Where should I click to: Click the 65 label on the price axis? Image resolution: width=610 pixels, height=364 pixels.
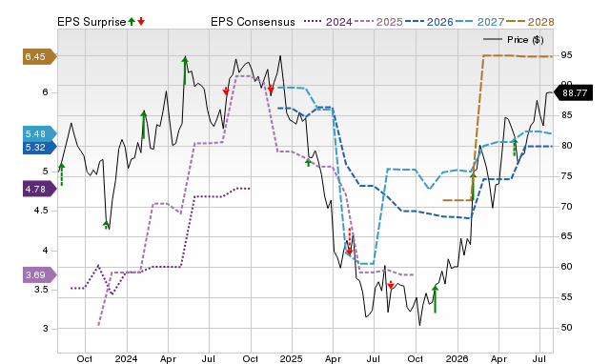click(566, 236)
